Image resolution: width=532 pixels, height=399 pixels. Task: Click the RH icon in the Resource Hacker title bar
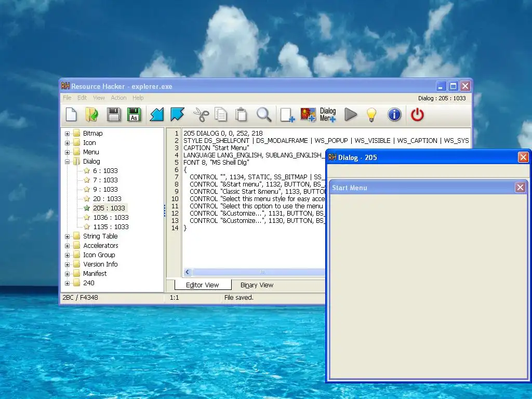[65, 86]
